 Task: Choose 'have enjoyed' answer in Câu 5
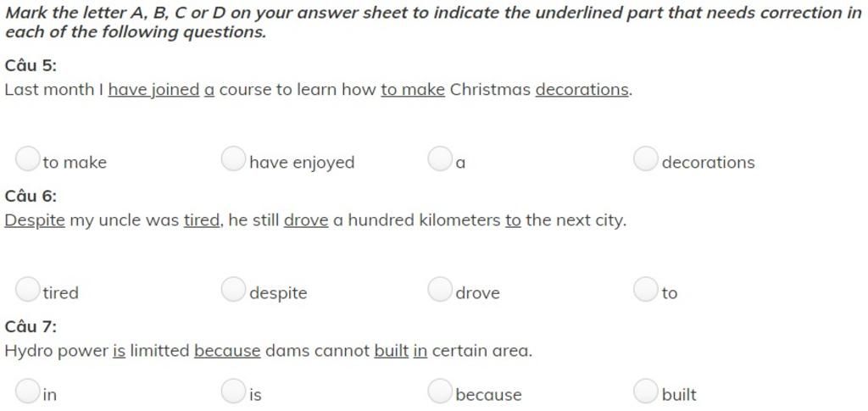[233, 158]
